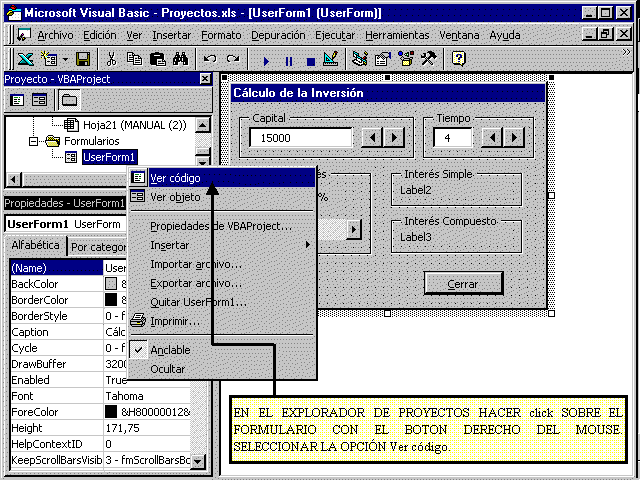
Task: Open the Toolbox hammer-and-wrench icon
Action: coord(429,60)
